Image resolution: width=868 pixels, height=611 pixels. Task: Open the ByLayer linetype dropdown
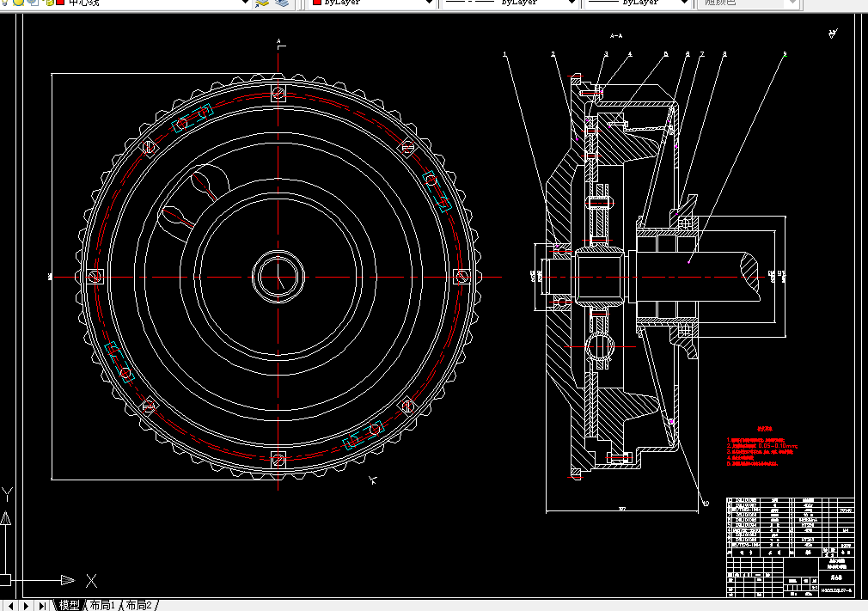572,3
